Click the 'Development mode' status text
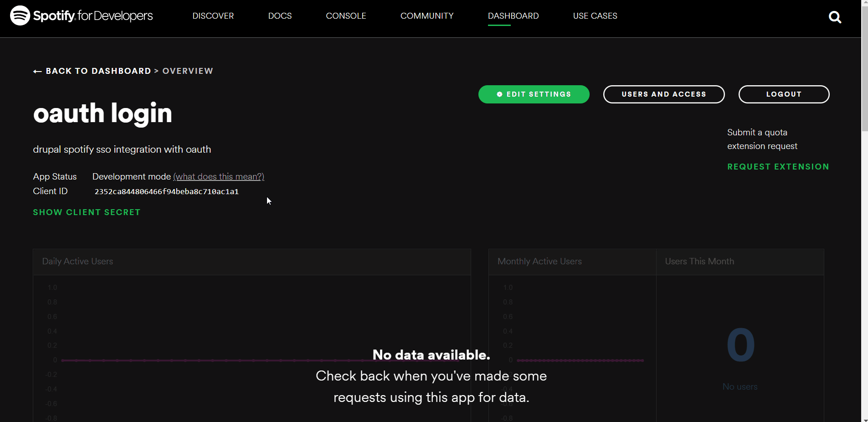The image size is (868, 422). 132,176
